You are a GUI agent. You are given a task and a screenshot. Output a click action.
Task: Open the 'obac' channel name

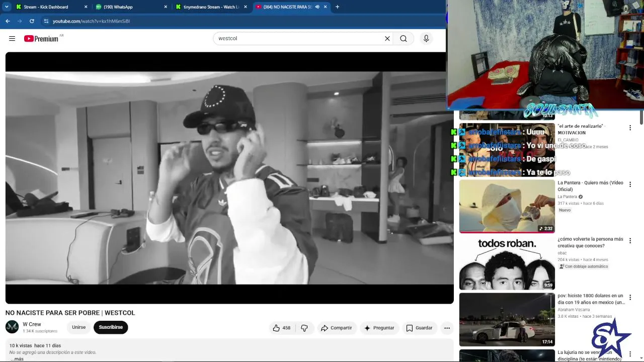tap(562, 253)
